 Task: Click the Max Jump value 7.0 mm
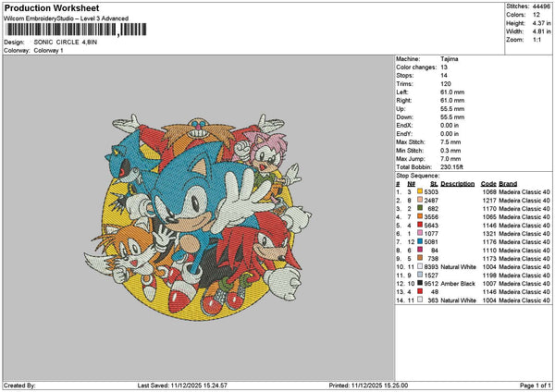click(450, 159)
